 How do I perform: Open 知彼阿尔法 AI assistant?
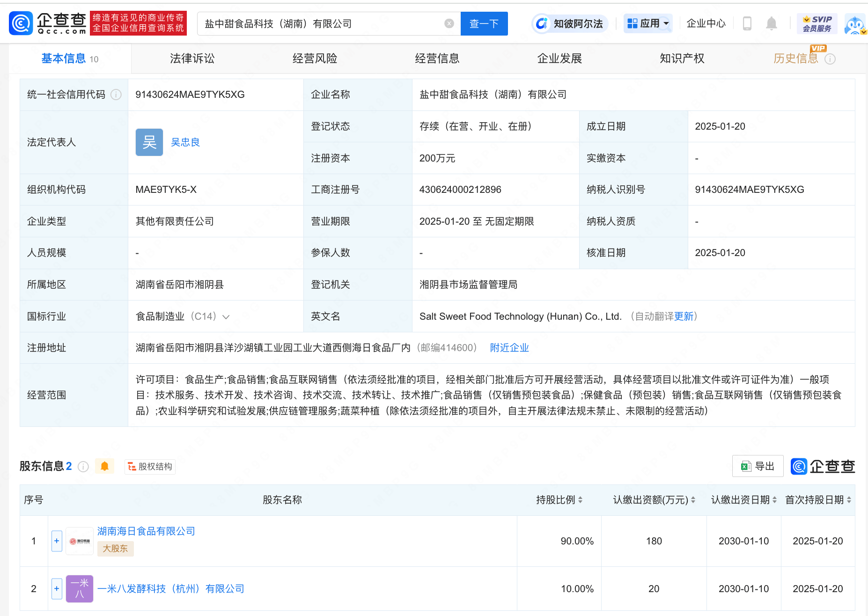(x=570, y=23)
